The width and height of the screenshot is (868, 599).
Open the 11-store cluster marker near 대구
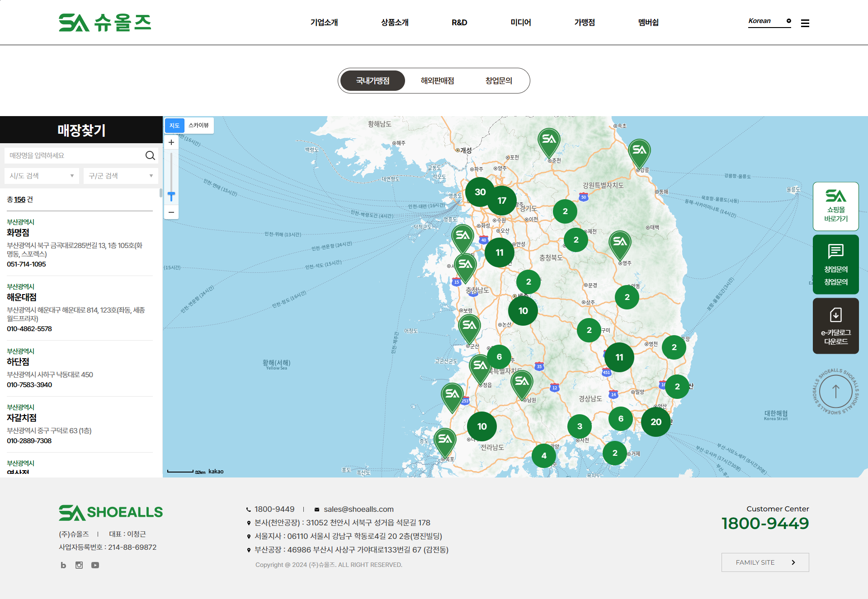click(619, 357)
